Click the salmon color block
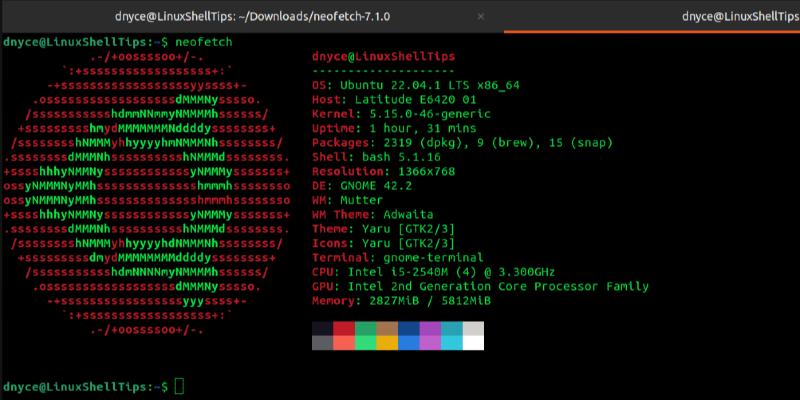Screen dimensions: 800x400 [344, 343]
